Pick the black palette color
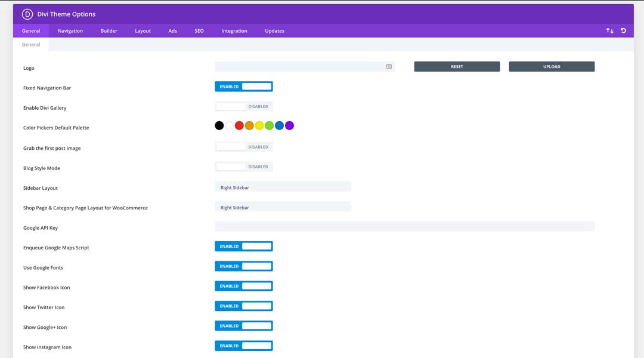 219,125
